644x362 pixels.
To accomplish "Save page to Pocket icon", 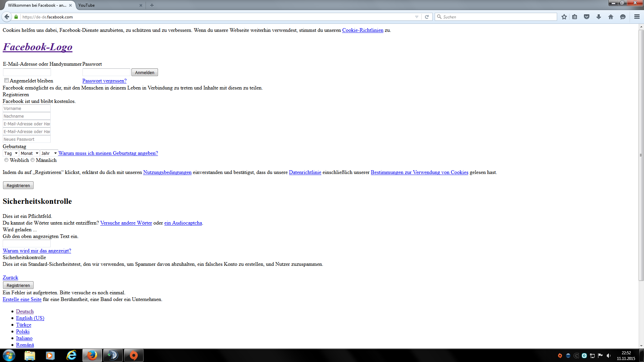I will pyautogui.click(x=587, y=17).
